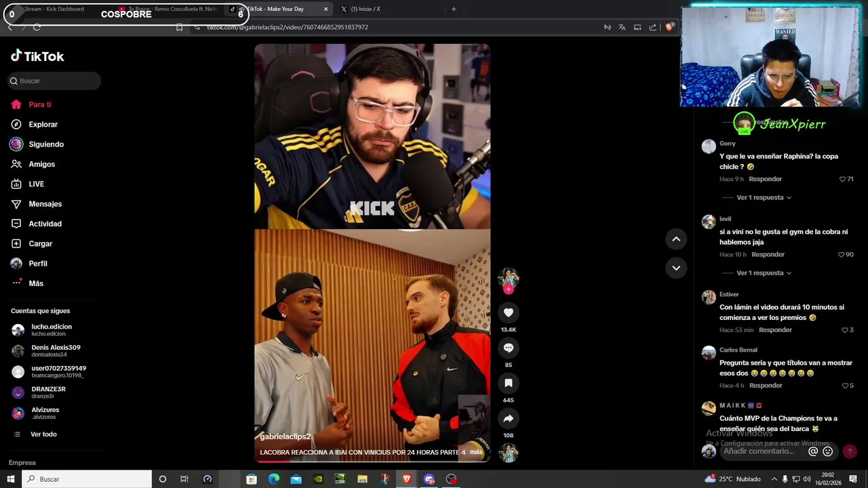The width and height of the screenshot is (868, 488).
Task: Open Microsoft Edge from taskbar
Action: tap(274, 479)
